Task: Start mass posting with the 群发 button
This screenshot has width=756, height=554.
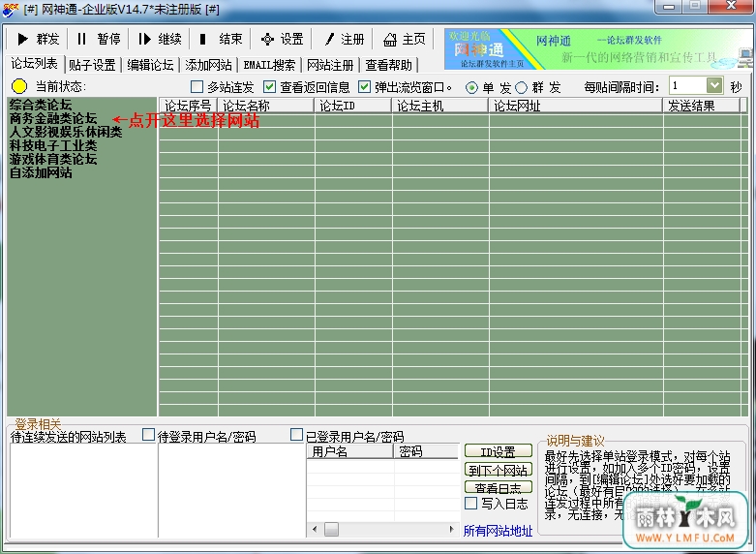Action: [37, 39]
